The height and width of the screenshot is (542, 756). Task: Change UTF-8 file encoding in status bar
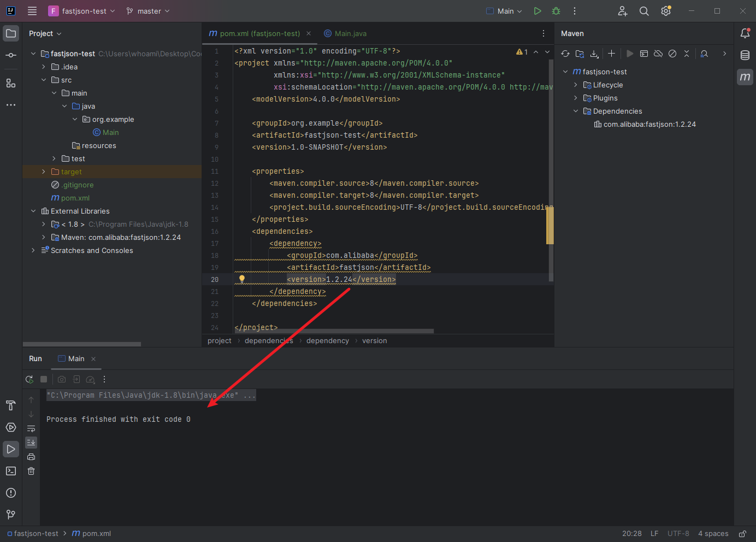coord(678,534)
